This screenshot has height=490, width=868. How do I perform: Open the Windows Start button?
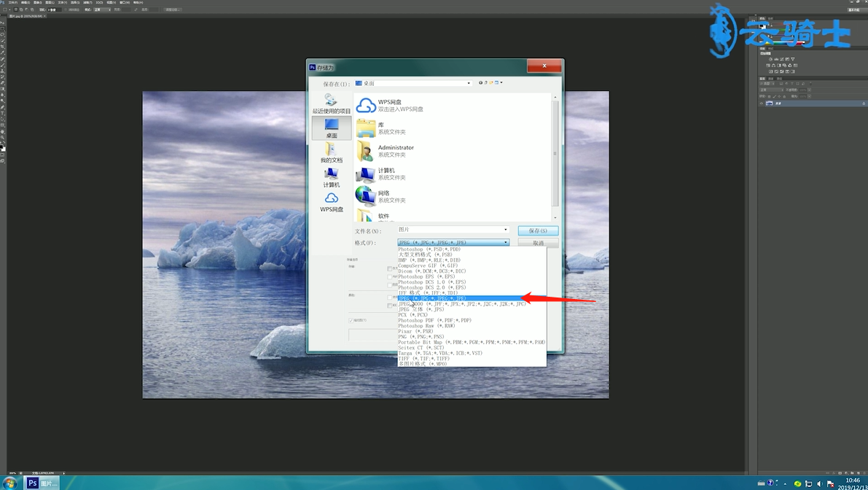pyautogui.click(x=9, y=483)
